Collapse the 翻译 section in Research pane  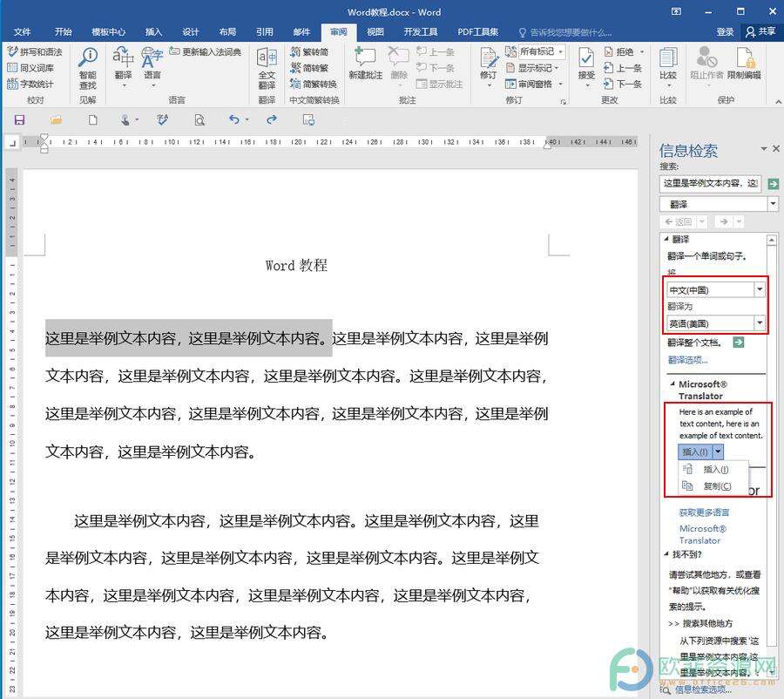click(x=666, y=239)
